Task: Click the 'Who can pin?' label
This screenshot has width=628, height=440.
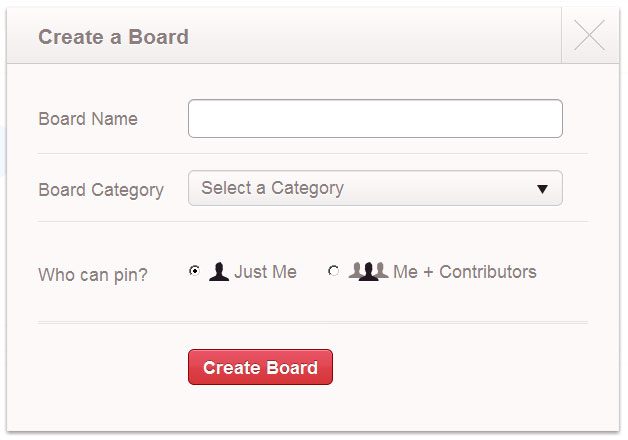Action: pos(93,274)
